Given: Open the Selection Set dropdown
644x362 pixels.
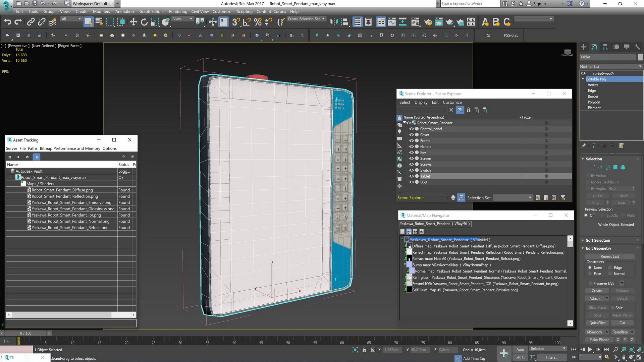Looking at the screenshot, I should coord(513,198).
